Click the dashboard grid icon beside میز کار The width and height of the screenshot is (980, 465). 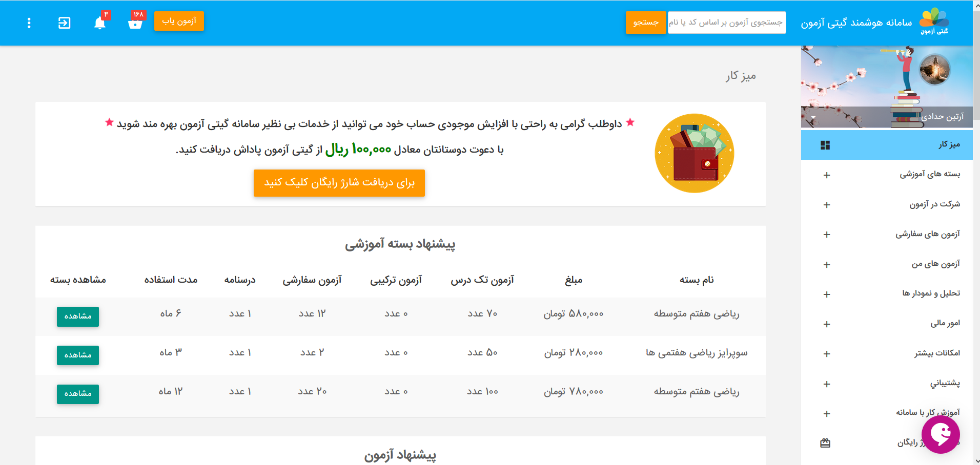coord(825,145)
